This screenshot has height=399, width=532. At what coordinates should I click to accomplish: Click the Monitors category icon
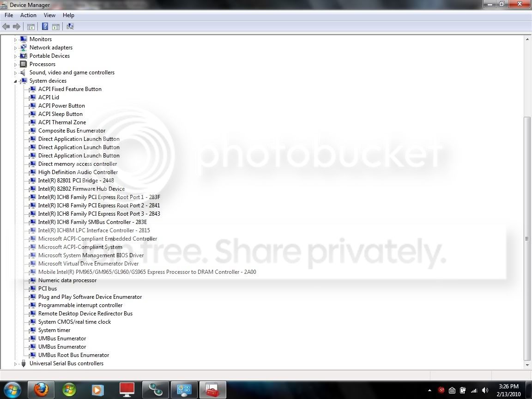23,39
